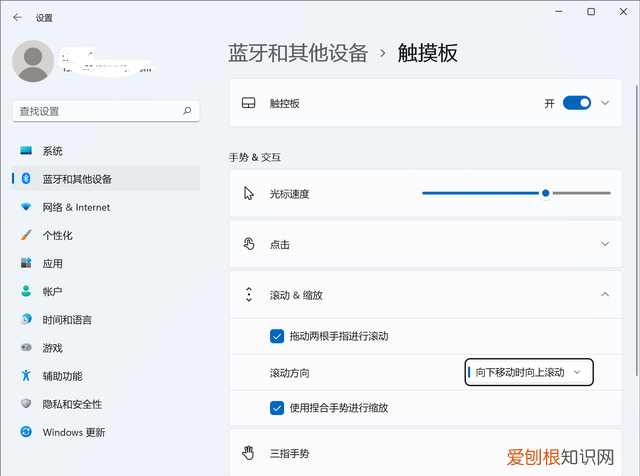640x476 pixels.
Task: Click the user profile avatar
Action: (x=33, y=61)
